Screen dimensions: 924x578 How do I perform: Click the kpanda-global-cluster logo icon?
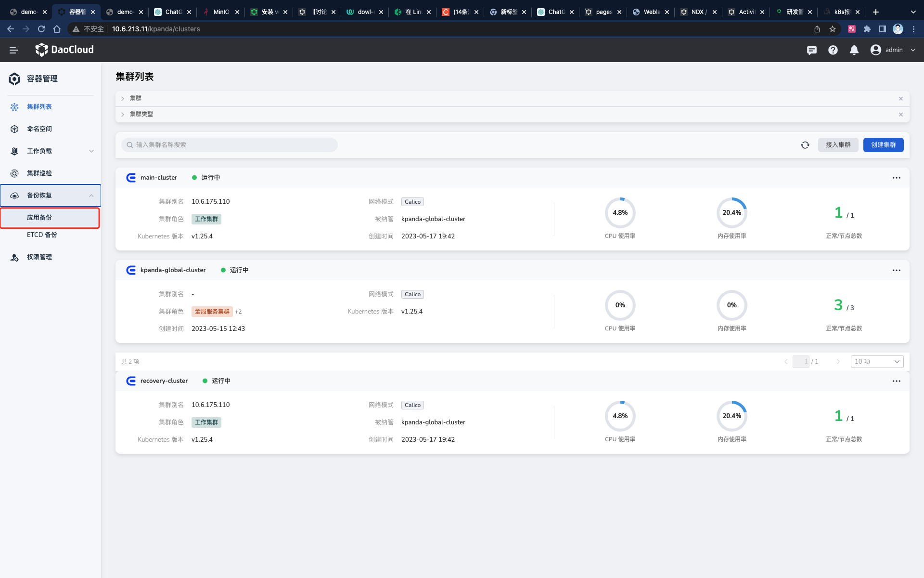pos(131,270)
